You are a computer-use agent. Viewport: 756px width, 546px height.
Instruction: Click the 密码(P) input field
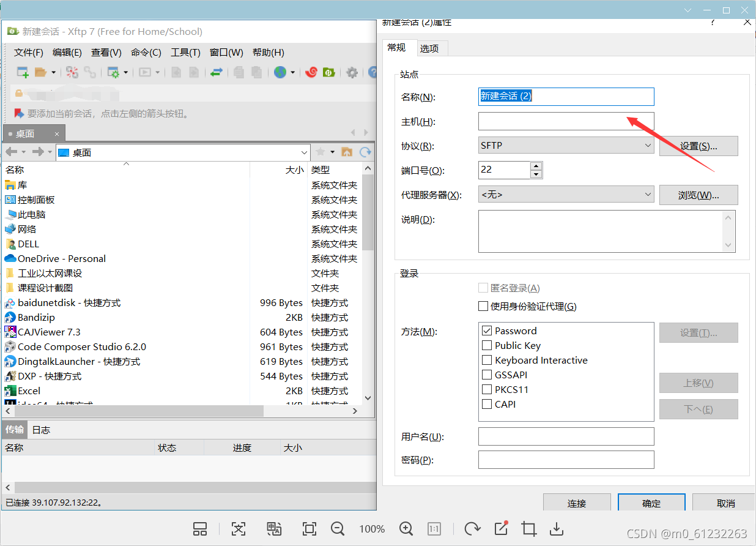click(x=566, y=460)
